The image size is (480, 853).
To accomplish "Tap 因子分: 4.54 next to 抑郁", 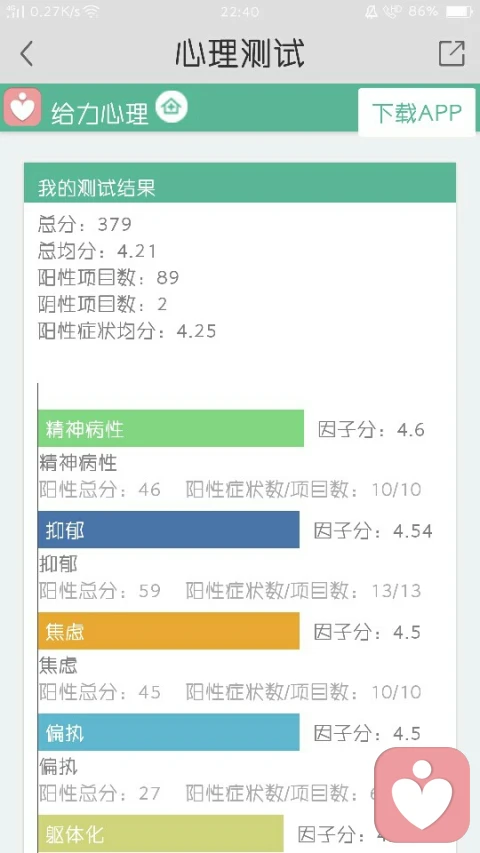I will coord(373,530).
